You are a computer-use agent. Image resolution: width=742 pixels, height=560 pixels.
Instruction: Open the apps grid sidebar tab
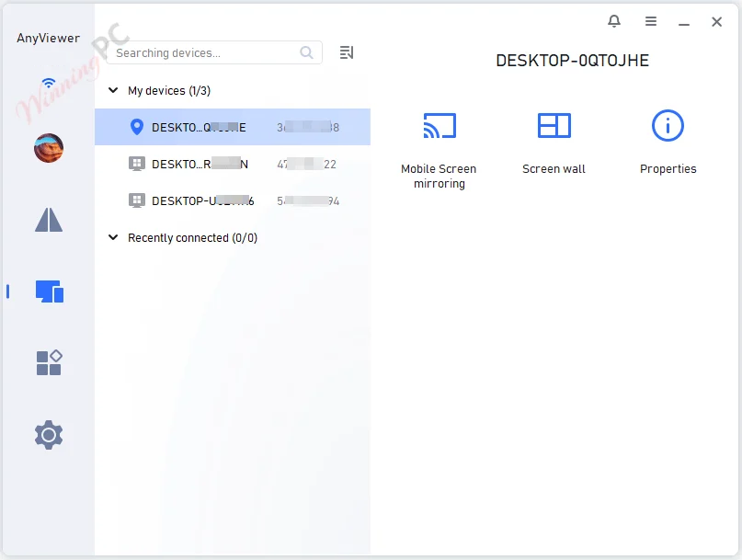click(50, 362)
